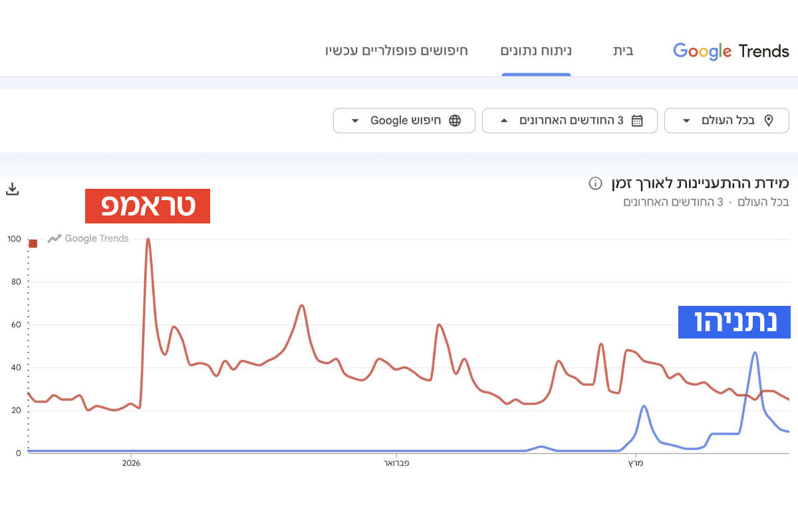Click the red square marker at 100

33,243
